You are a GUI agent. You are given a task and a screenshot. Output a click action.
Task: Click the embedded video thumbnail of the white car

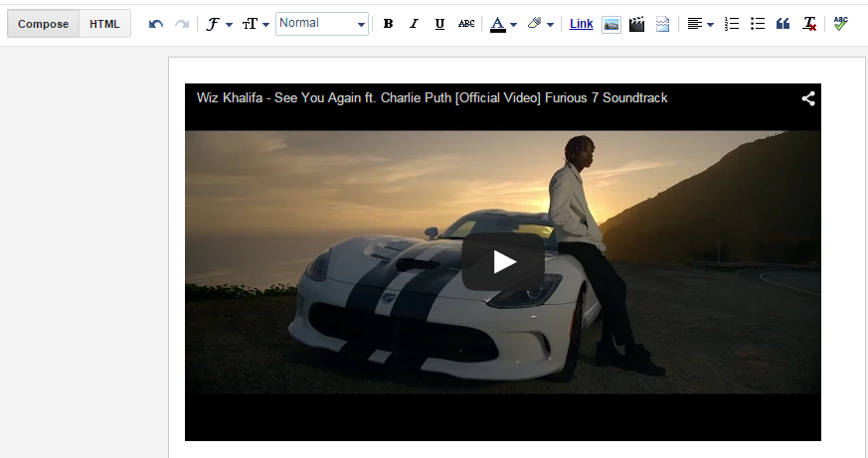point(503,262)
